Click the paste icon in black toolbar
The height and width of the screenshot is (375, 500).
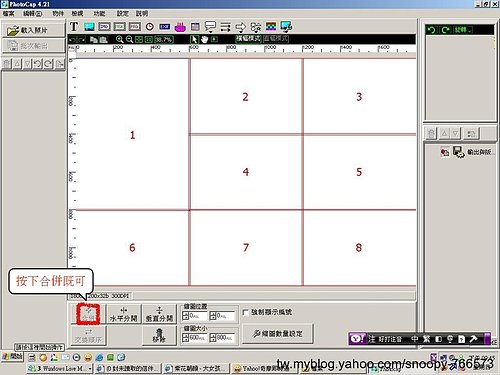[x=103, y=39]
